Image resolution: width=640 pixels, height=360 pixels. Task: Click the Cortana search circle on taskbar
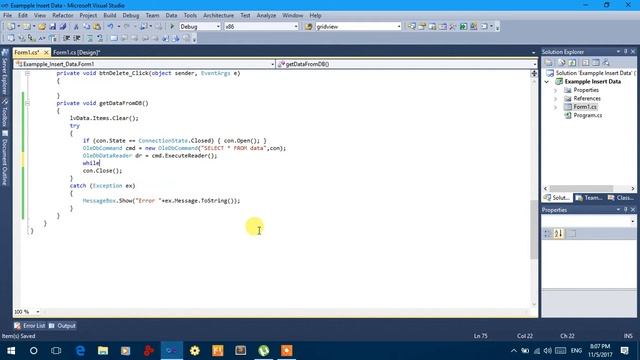[x=34, y=351]
